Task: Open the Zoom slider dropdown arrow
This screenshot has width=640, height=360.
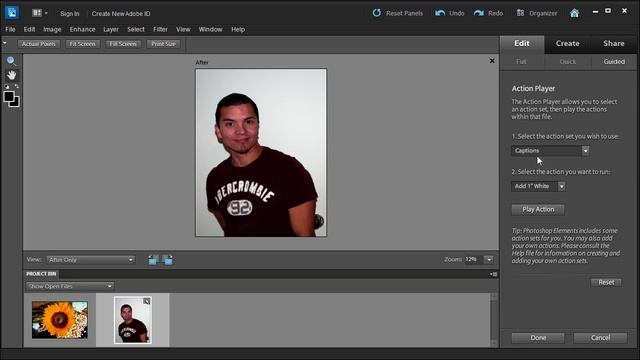Action: pos(489,260)
